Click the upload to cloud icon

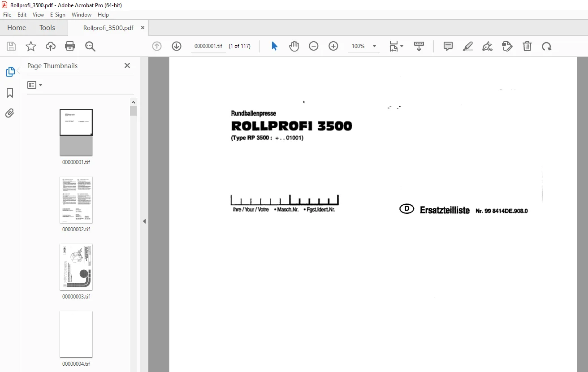coord(51,46)
